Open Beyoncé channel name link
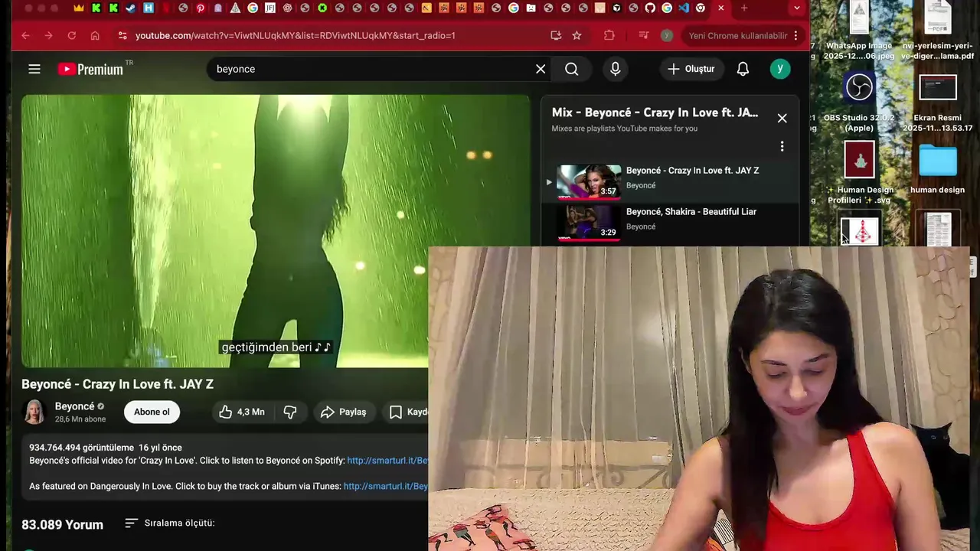This screenshot has height=551, width=980. (74, 406)
